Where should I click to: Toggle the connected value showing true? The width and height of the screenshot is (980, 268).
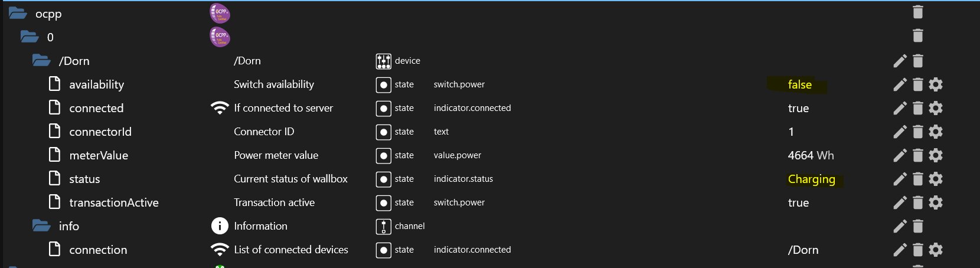(798, 108)
